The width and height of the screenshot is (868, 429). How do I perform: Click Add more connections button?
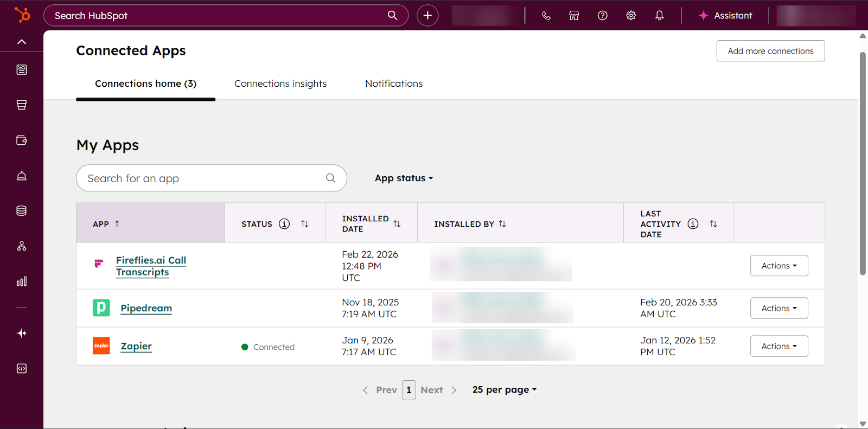tap(770, 51)
